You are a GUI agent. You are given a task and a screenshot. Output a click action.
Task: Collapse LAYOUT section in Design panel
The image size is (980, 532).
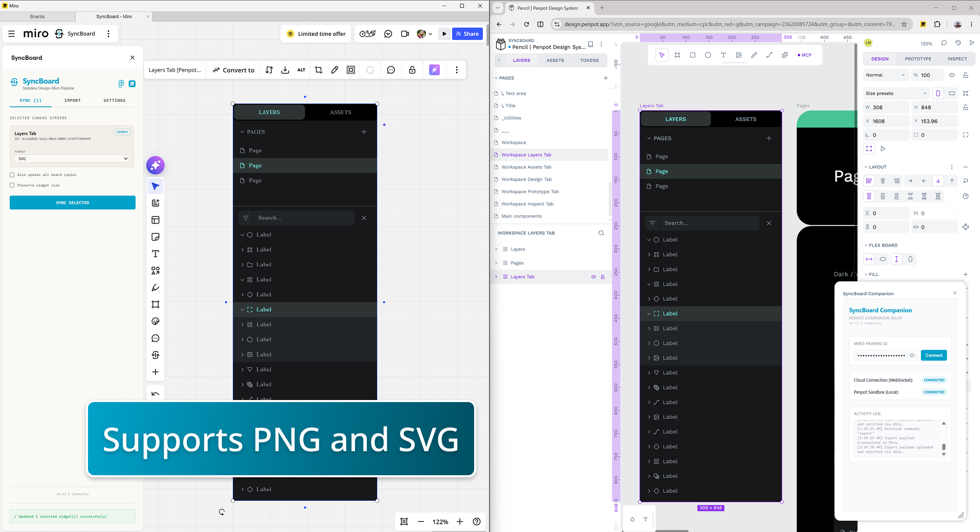coord(866,167)
